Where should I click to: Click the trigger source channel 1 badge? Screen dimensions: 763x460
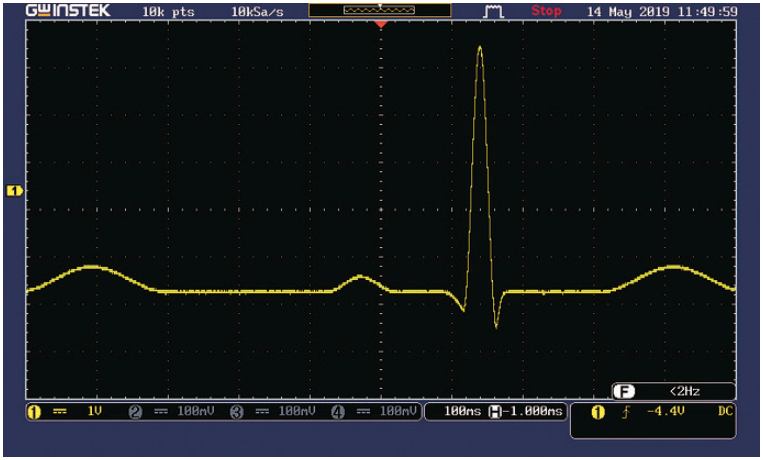[598, 412]
